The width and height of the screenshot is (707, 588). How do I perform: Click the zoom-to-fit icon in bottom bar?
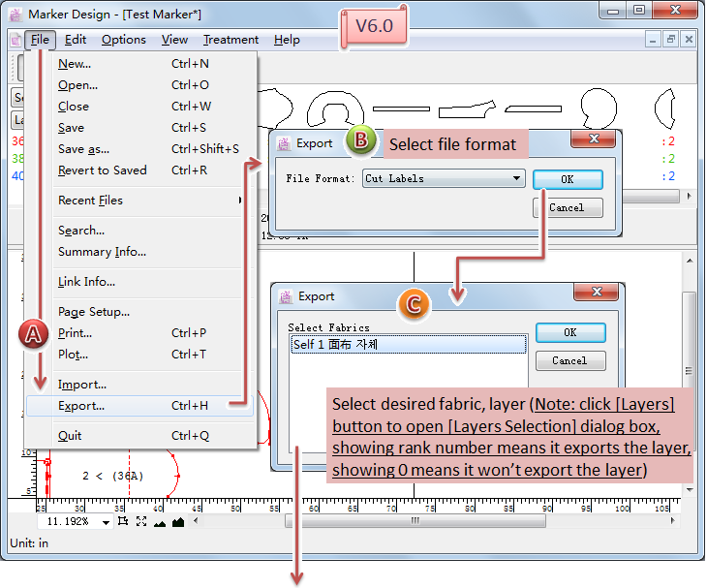(x=141, y=521)
